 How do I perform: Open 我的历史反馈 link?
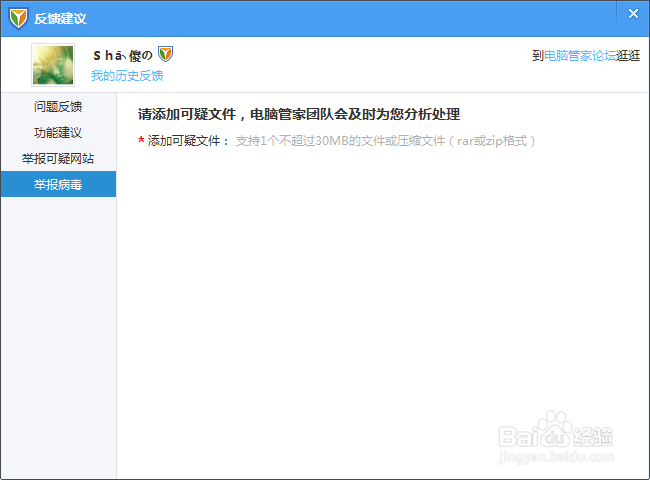click(127, 76)
